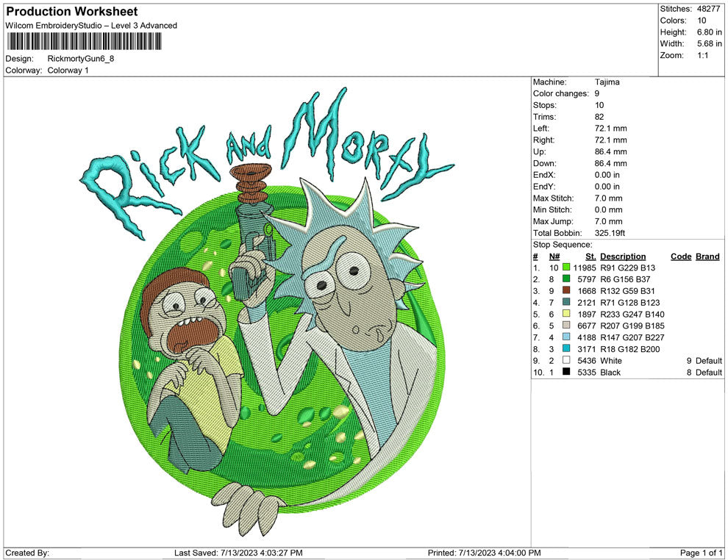Click stitch count 4188 in row 7
The image size is (728, 560).
(587, 337)
